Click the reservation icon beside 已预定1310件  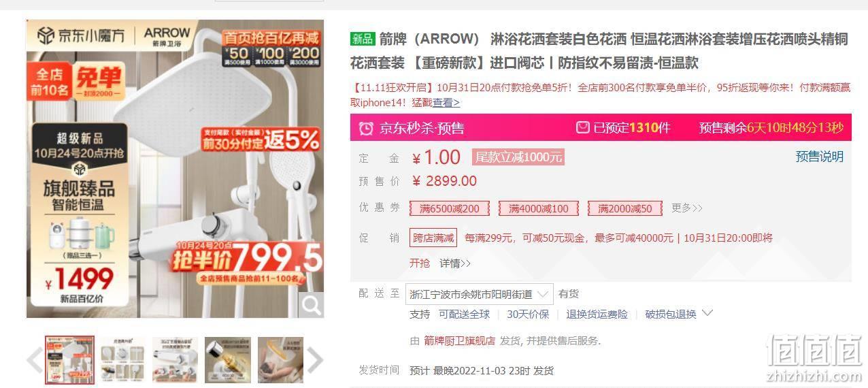pyautogui.click(x=583, y=127)
